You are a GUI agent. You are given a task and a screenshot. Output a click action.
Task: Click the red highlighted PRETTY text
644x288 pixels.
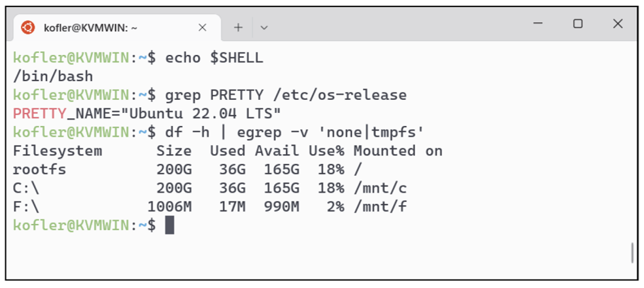[x=39, y=114]
